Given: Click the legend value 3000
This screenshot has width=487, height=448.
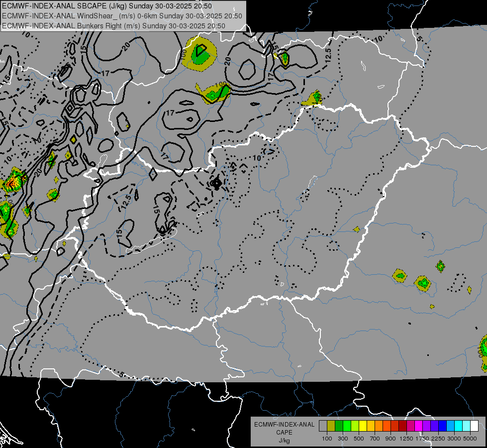Looking at the screenshot, I should (x=454, y=439).
